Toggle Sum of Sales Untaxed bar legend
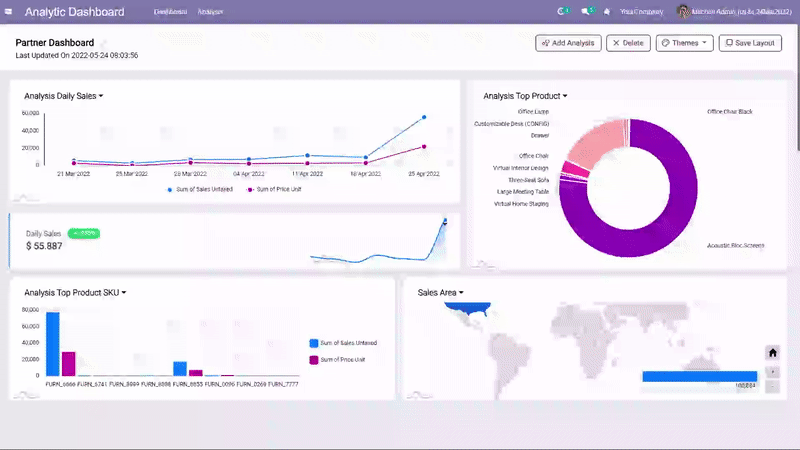Screen dimensions: 800x450 tap(343, 343)
